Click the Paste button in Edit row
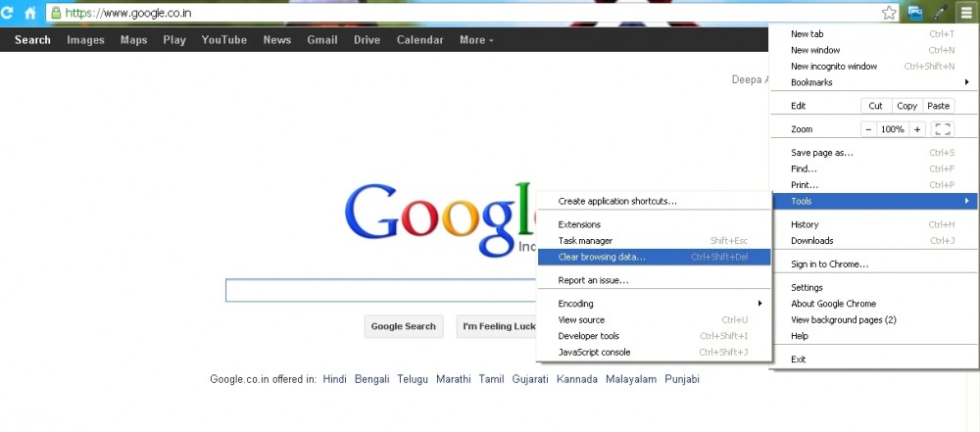Screen dimensions: 980x432 939,106
